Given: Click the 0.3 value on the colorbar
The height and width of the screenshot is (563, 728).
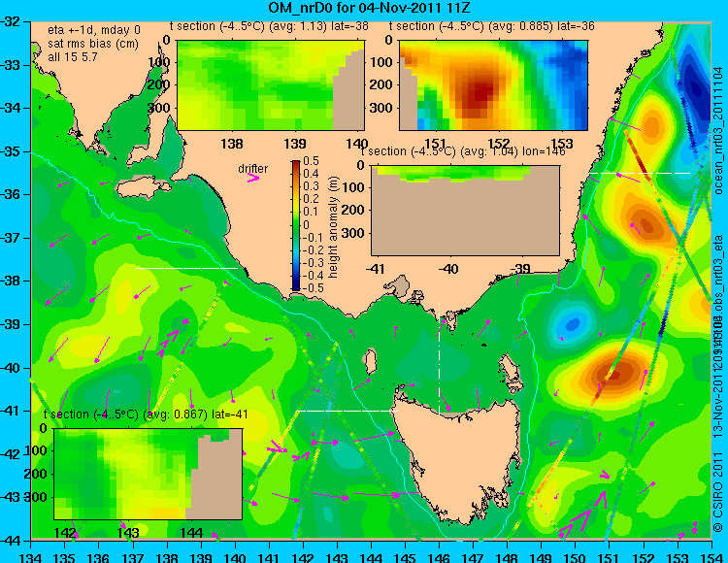Looking at the screenshot, I should click(x=311, y=186).
